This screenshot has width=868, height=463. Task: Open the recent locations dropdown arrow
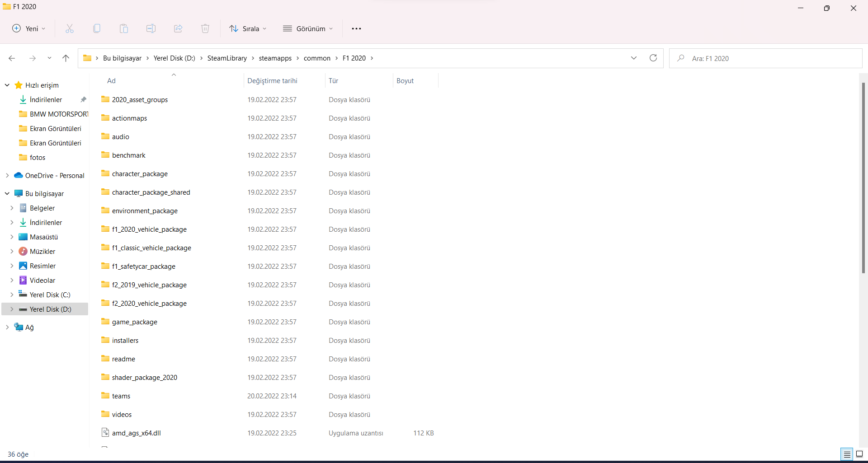(x=49, y=58)
